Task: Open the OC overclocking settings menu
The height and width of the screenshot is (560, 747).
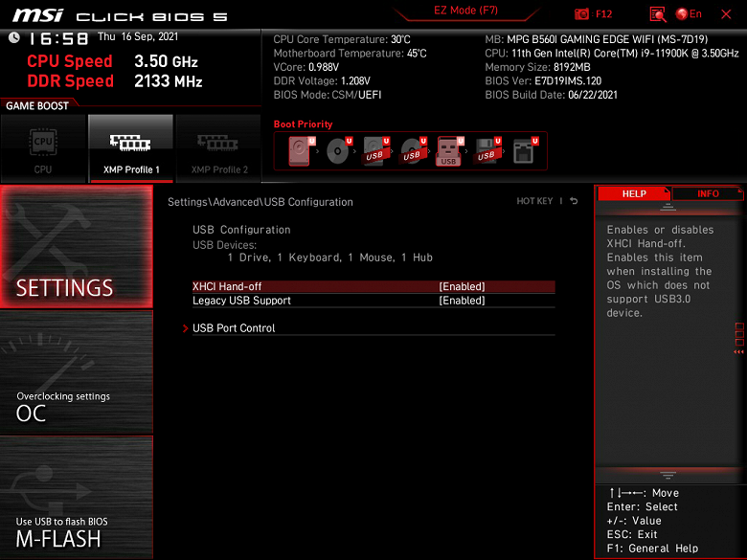Action: [77, 372]
